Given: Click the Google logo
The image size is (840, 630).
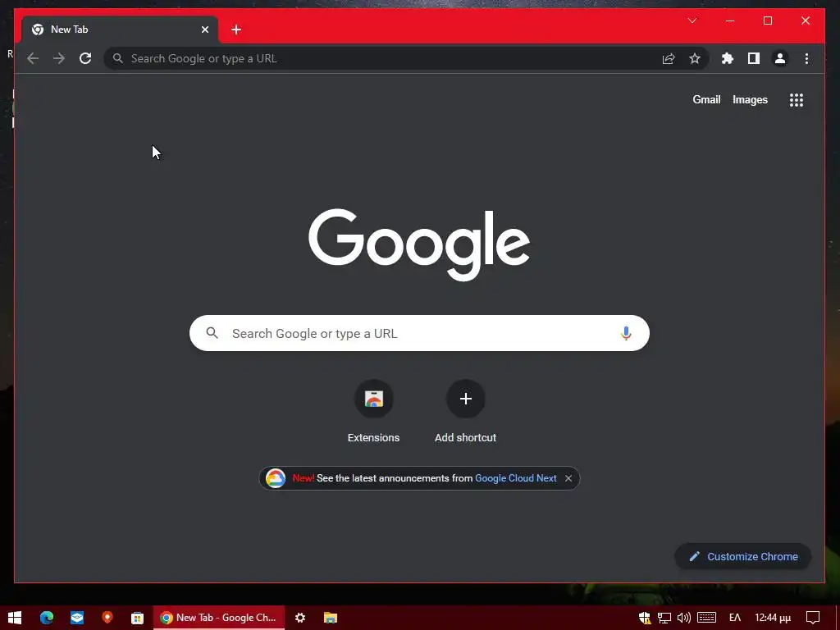Looking at the screenshot, I should (x=419, y=244).
